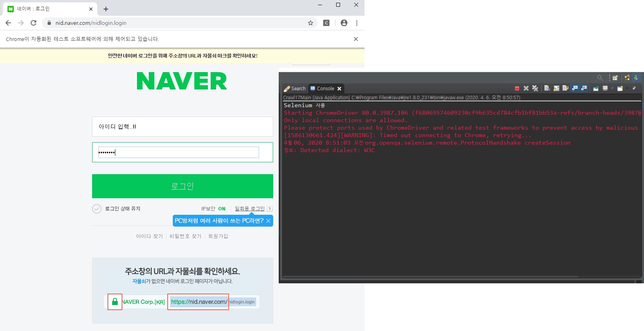Click the 'Selenium 사용' console line
644x331 pixels.
pos(304,105)
